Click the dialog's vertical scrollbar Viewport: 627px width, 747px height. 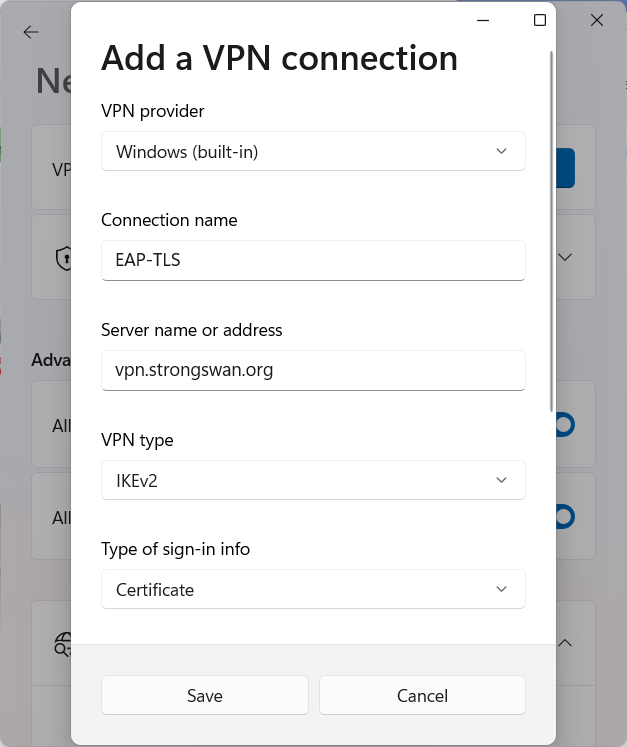(551, 230)
